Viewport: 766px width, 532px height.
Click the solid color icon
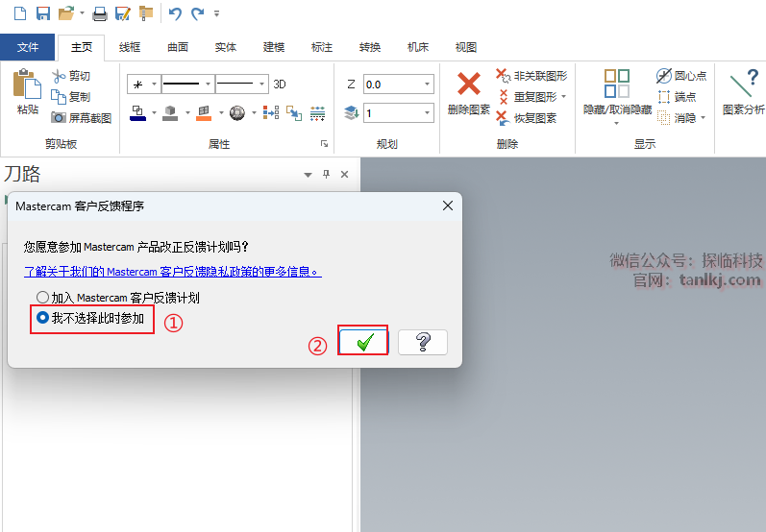pos(170,113)
